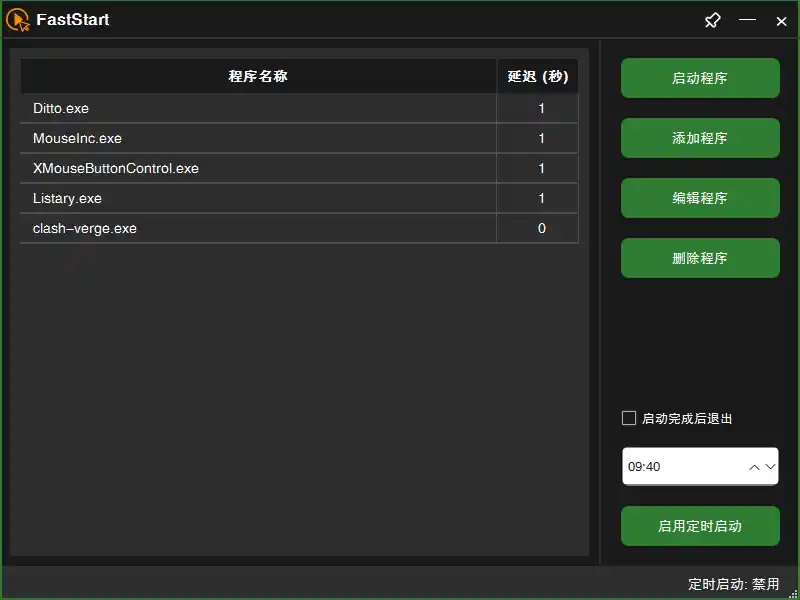Click the delay cell for XMouseButtonControl.exe

pos(538,168)
